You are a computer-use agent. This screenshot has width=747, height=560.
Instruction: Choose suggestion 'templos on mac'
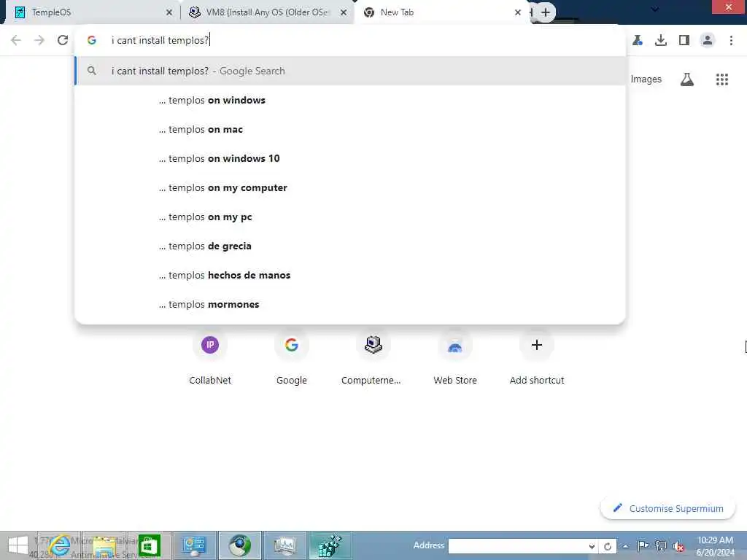(x=350, y=130)
